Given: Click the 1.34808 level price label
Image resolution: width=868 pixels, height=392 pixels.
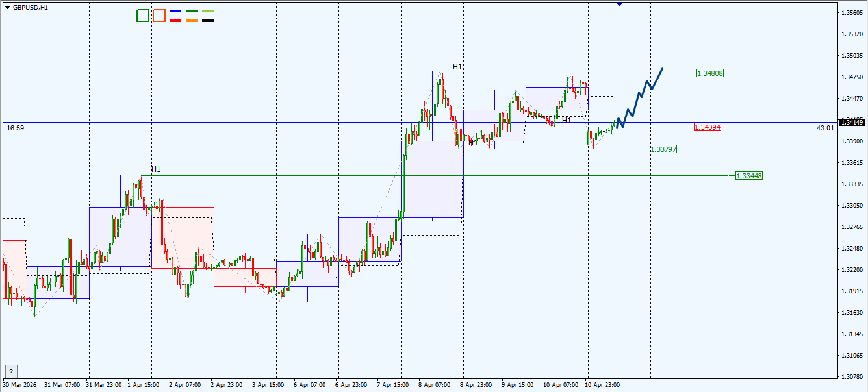Looking at the screenshot, I should [x=710, y=73].
